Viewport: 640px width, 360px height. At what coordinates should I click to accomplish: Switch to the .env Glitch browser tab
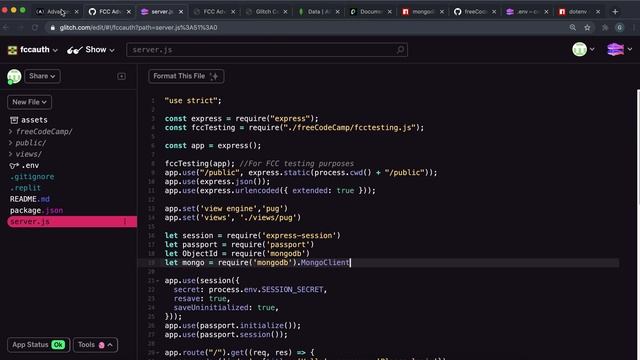click(527, 12)
